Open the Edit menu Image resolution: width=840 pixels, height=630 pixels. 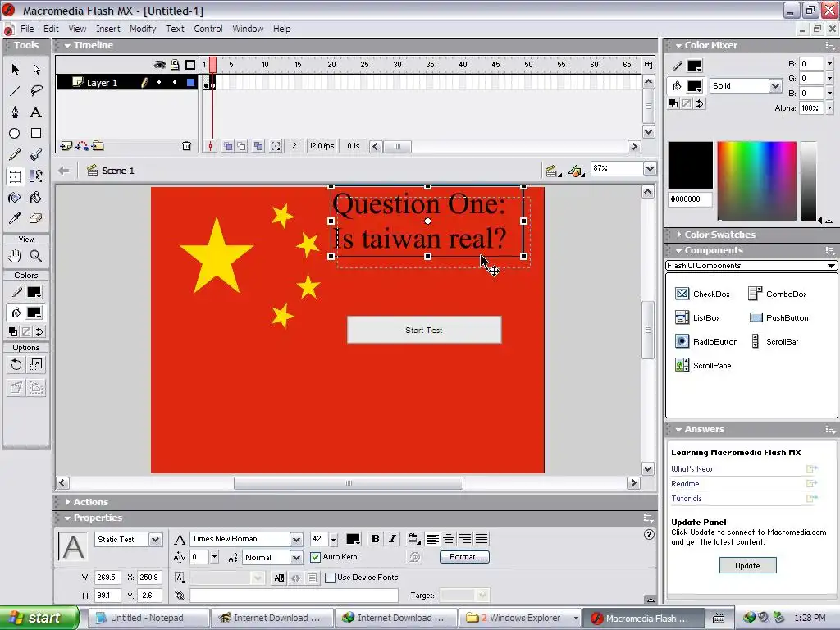(x=51, y=29)
